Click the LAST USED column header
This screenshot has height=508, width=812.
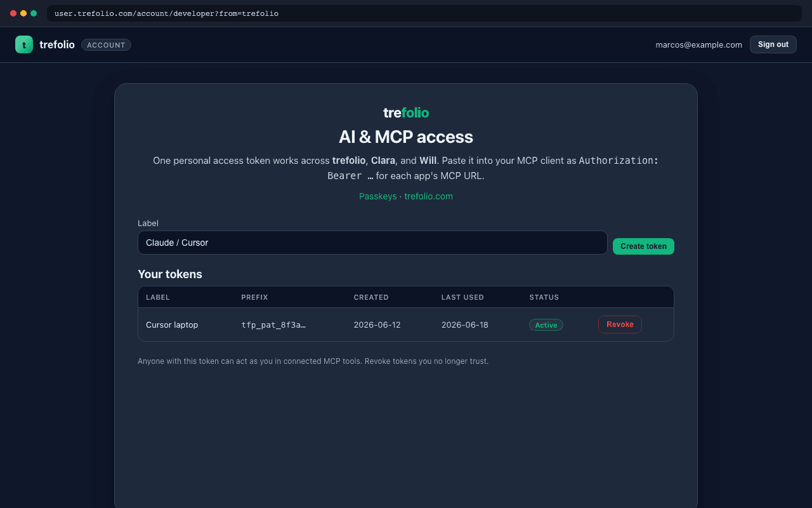point(462,297)
